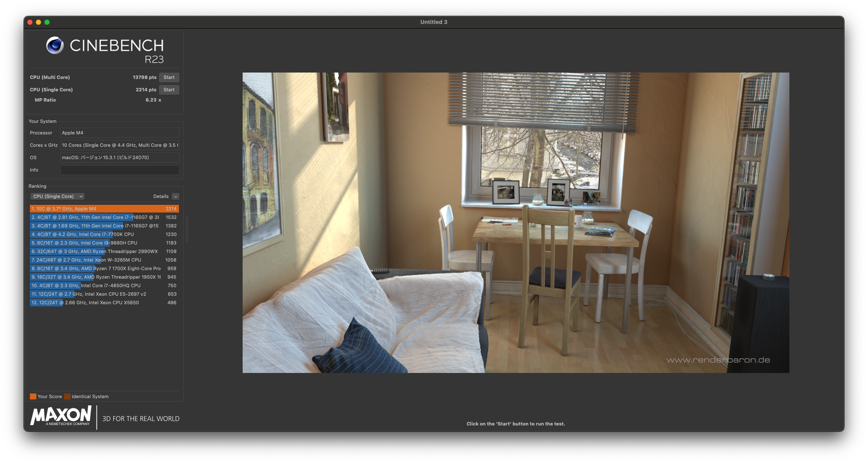Start the CPU Multi Core test
This screenshot has width=868, height=463.
coord(169,77)
